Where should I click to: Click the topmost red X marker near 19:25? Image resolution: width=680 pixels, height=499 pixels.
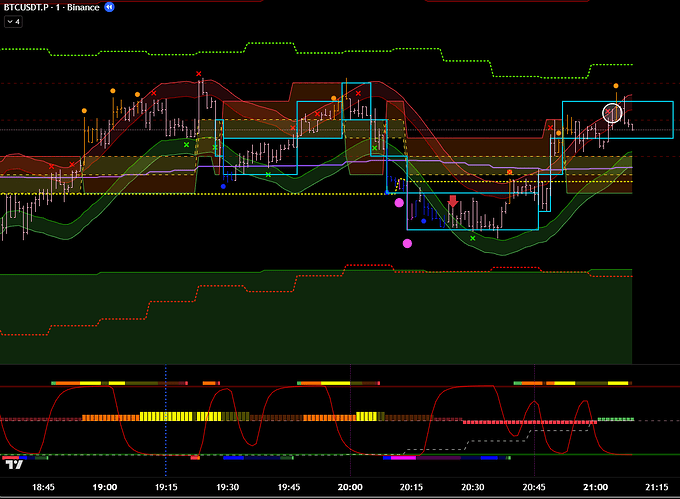(x=200, y=74)
